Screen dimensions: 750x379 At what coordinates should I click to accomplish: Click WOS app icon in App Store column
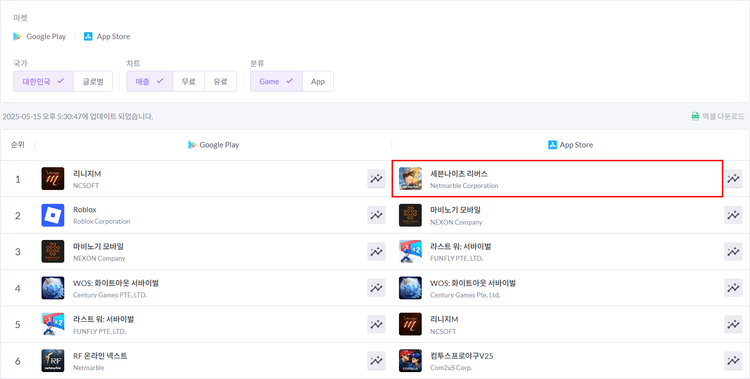tap(410, 288)
